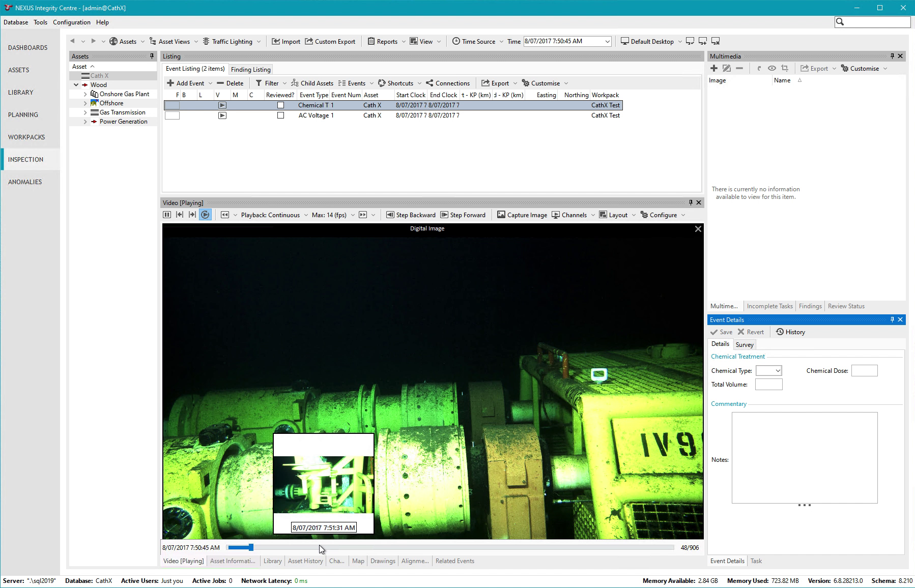Open the Configuration menu

(x=71, y=22)
